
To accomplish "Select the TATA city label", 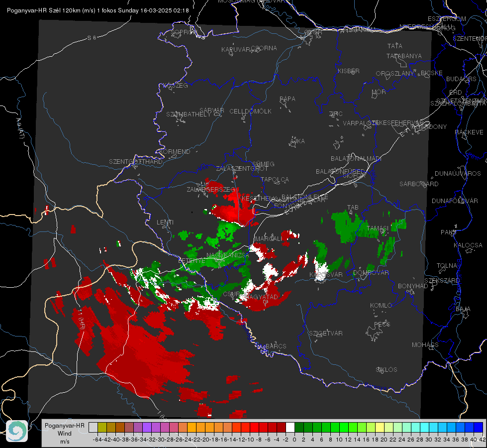I will point(395,46).
